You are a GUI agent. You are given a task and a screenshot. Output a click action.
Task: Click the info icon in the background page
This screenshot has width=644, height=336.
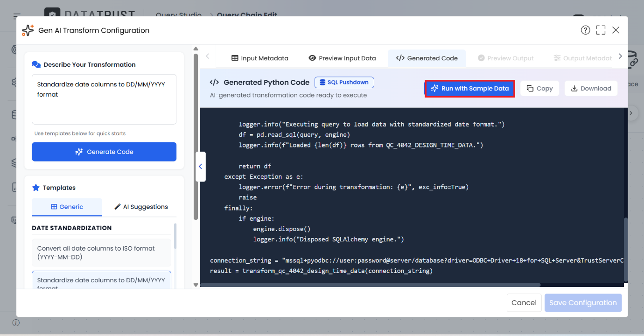16,323
